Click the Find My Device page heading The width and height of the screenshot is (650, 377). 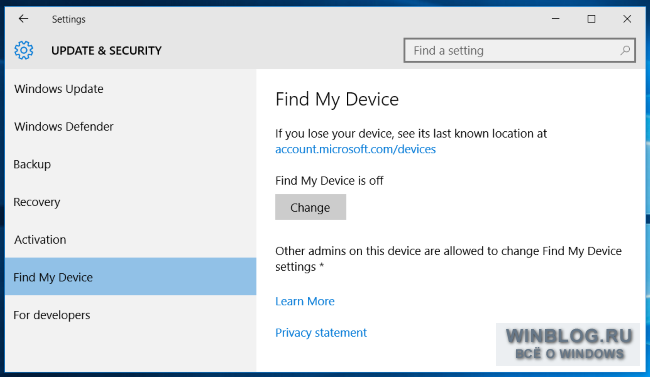pos(337,100)
